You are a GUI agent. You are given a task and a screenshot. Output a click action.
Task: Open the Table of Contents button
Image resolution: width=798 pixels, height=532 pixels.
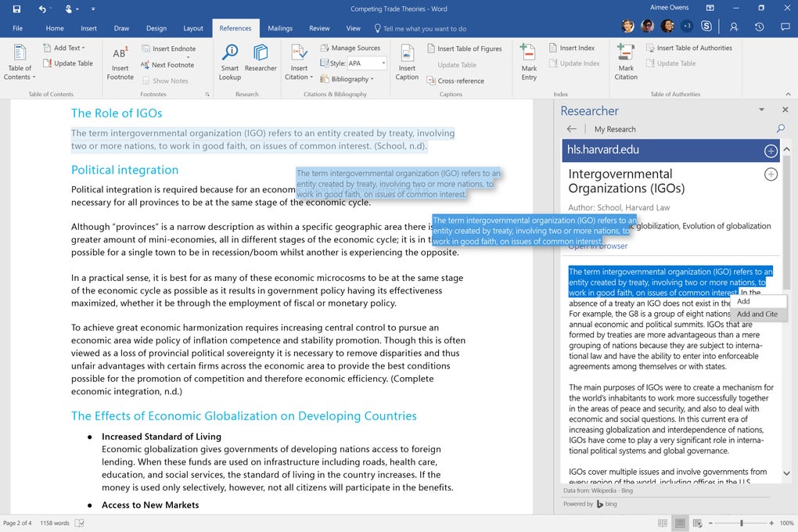[x=20, y=63]
